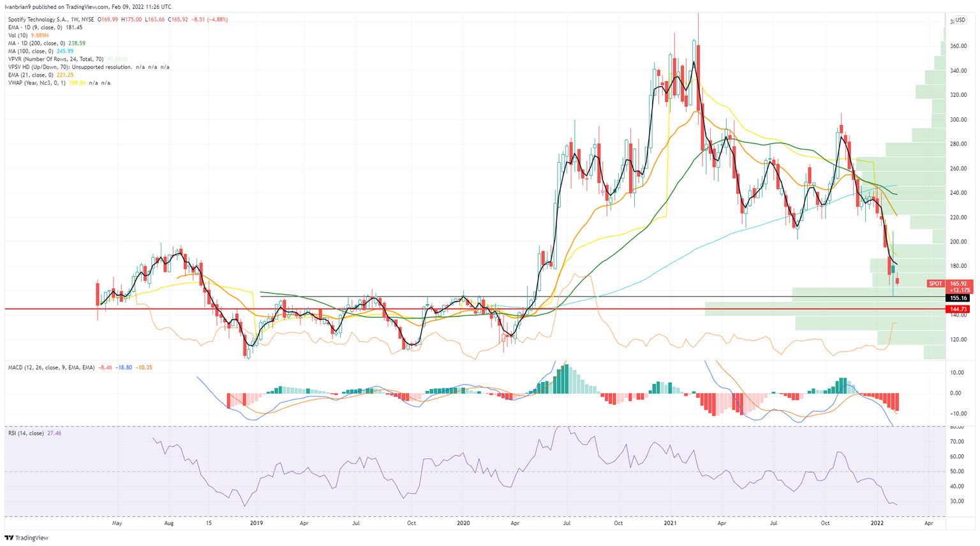980x546 pixels.
Task: Select the VPSV HD indicator legend
Action: pos(70,67)
